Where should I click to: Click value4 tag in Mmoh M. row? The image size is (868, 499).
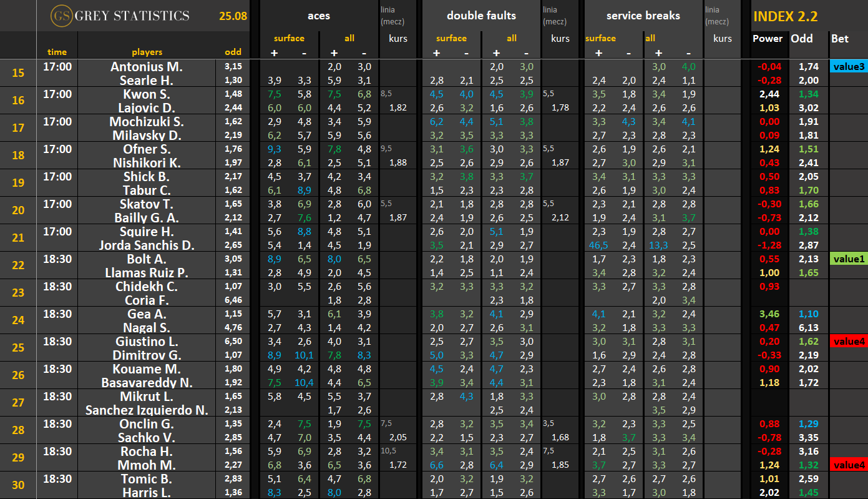[x=848, y=465]
